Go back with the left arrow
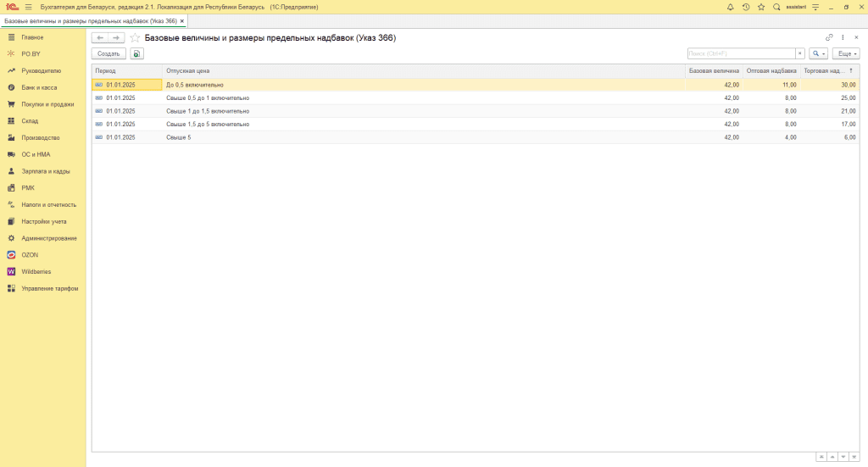 click(x=100, y=38)
